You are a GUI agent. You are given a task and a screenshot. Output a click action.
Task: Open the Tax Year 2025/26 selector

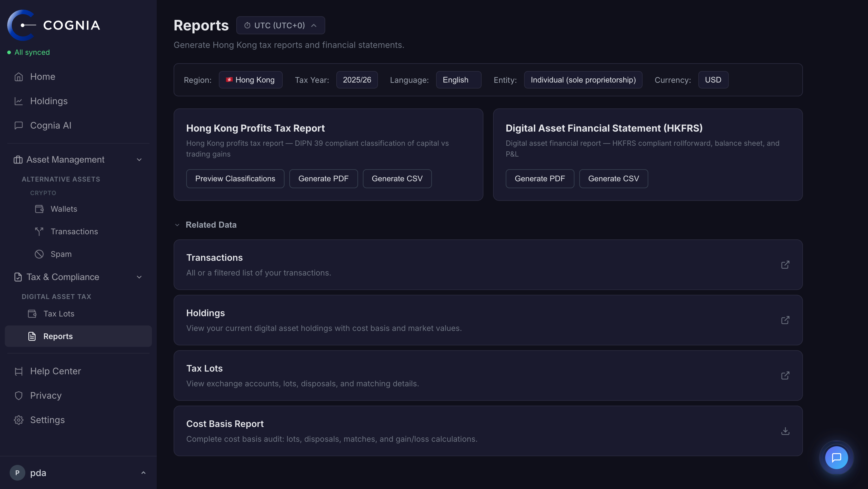[357, 80]
